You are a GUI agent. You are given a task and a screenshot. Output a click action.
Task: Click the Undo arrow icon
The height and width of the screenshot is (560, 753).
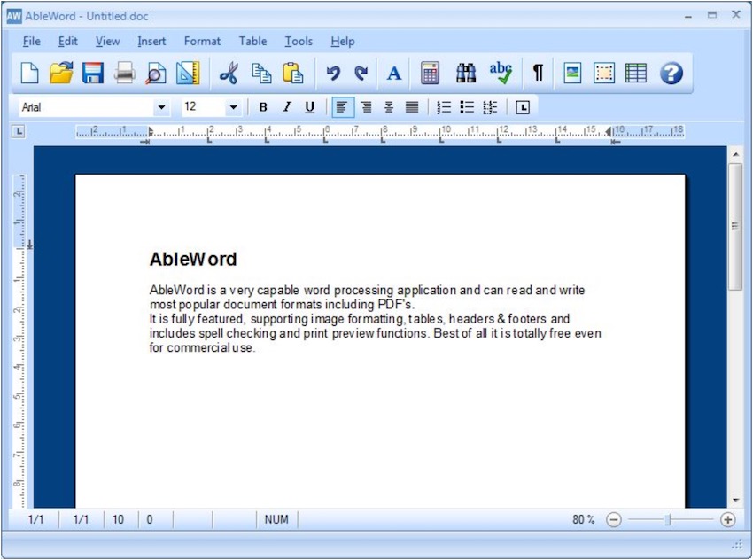coord(332,73)
